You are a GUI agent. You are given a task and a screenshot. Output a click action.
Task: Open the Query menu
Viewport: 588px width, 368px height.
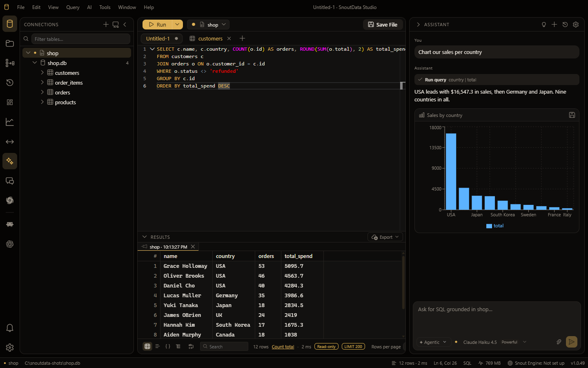pos(73,7)
